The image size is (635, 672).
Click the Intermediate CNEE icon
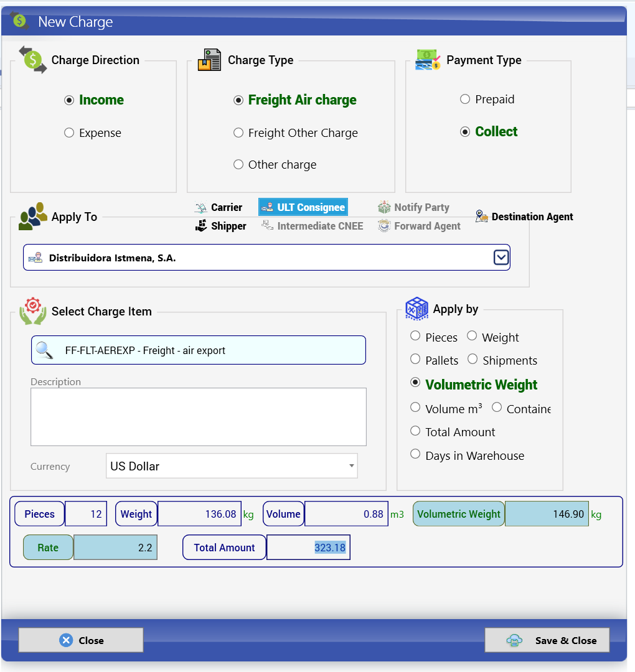click(x=268, y=225)
